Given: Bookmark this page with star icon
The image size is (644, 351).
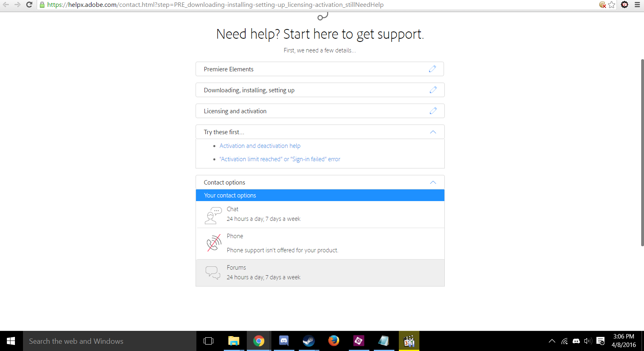Looking at the screenshot, I should (x=612, y=5).
